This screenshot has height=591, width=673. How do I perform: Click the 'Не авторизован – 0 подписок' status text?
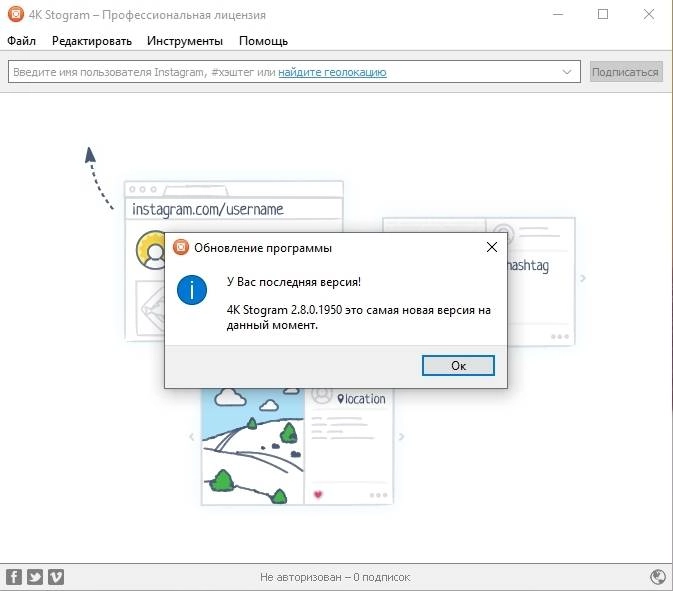pyautogui.click(x=335, y=577)
